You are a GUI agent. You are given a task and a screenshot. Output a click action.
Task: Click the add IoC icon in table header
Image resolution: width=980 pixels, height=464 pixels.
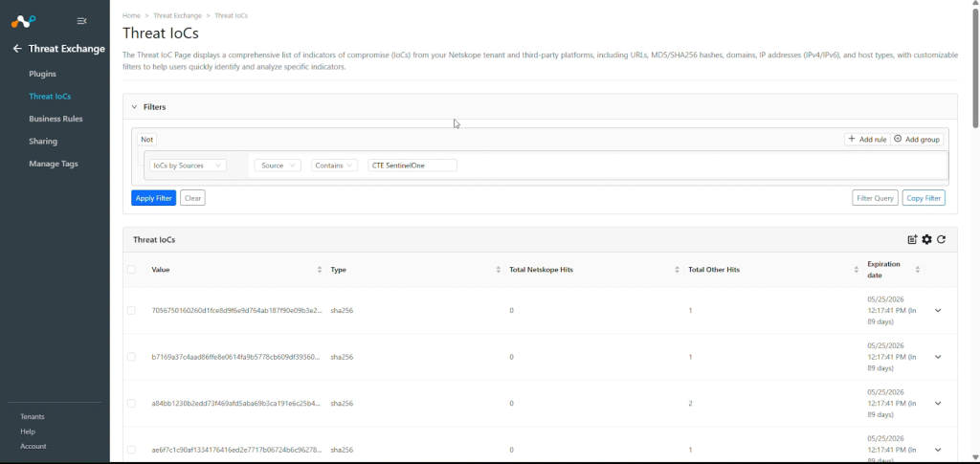912,239
